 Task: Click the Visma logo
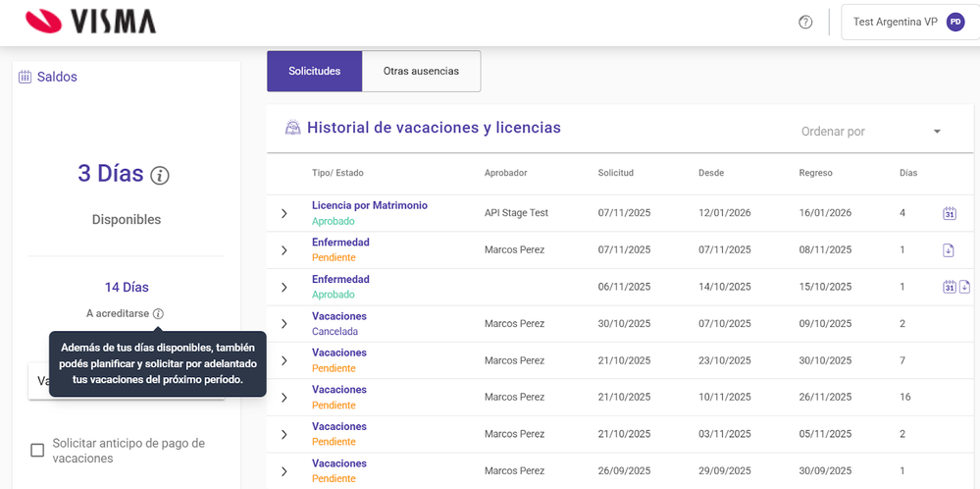90,22
